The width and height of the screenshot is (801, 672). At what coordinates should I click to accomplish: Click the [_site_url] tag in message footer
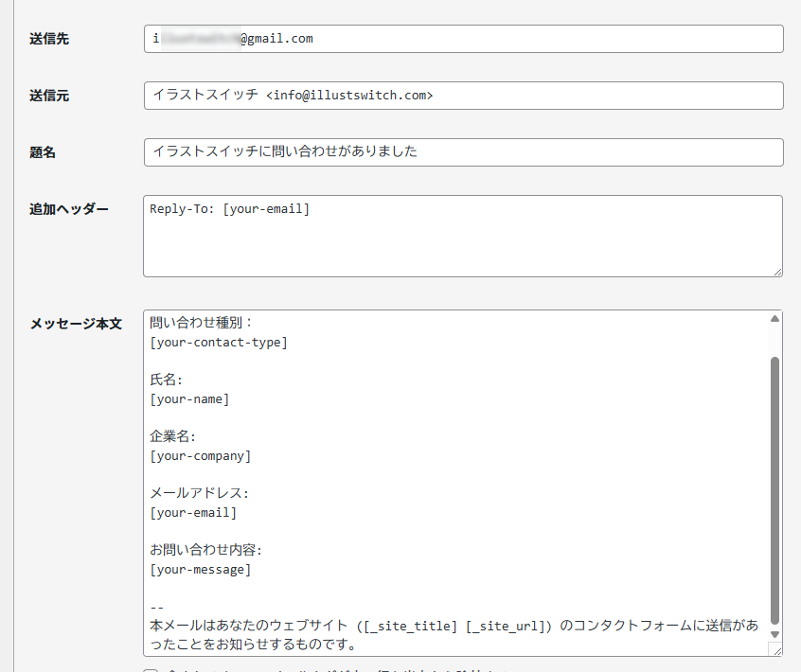(508, 627)
